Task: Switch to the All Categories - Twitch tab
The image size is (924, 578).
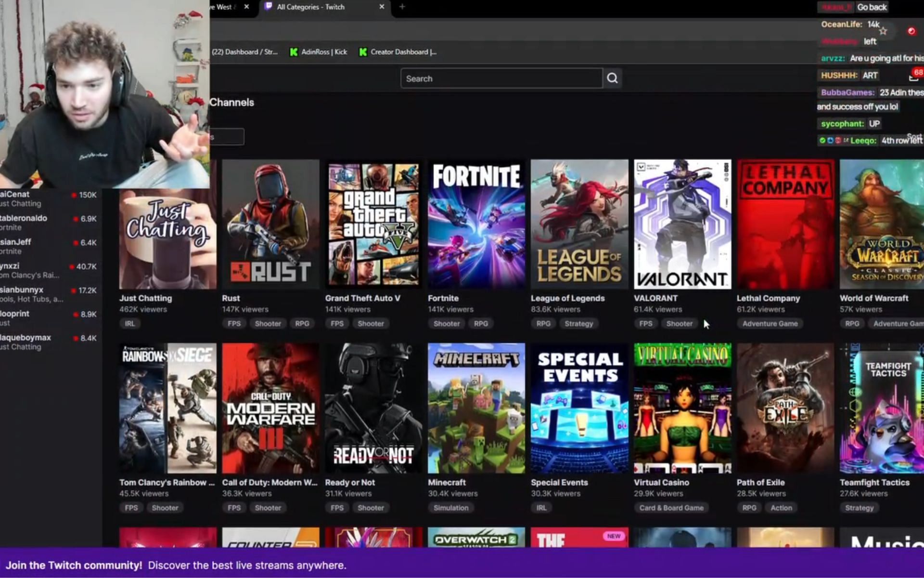Action: (325, 7)
